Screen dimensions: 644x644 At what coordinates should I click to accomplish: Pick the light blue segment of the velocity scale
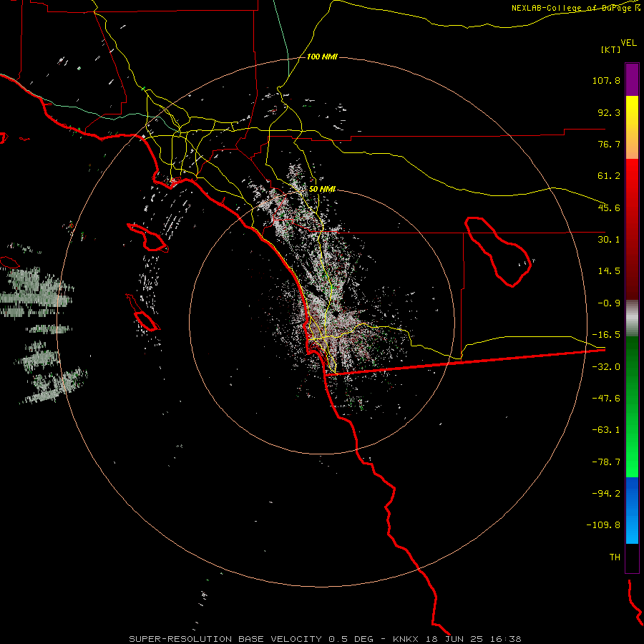(x=632, y=530)
